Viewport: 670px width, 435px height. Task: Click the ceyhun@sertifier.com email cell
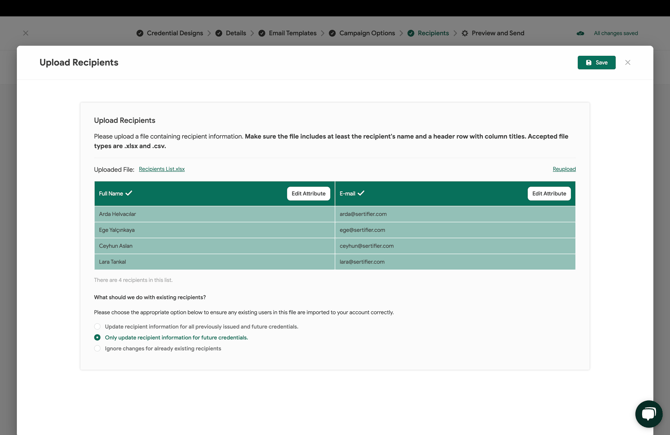(455, 246)
